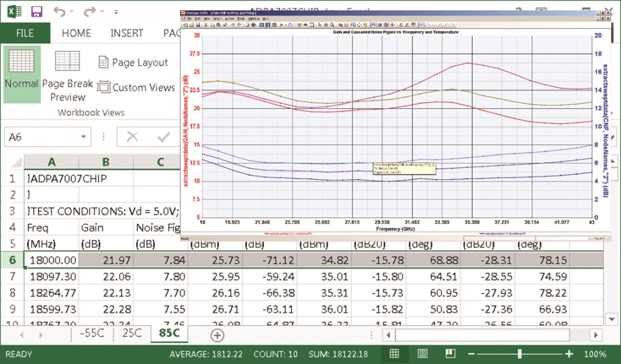Click the zoom slider handle in status bar
The image size is (621, 364).
(x=520, y=354)
